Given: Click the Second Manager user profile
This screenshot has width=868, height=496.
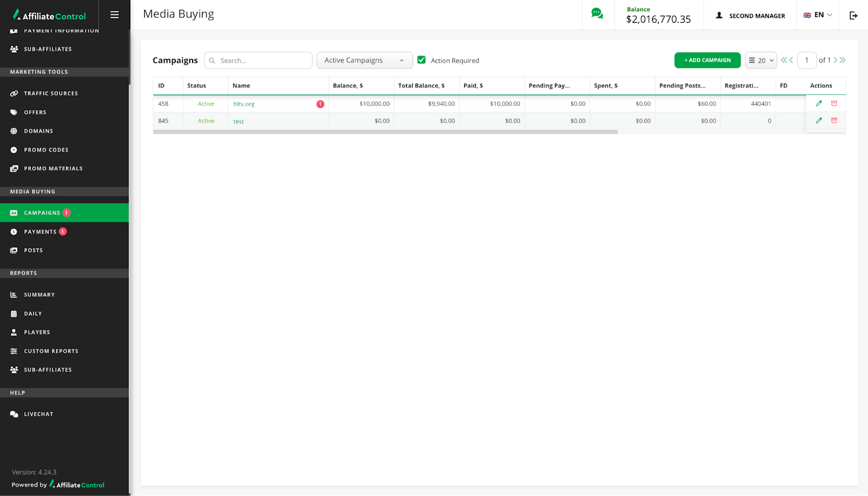Looking at the screenshot, I should [x=750, y=16].
